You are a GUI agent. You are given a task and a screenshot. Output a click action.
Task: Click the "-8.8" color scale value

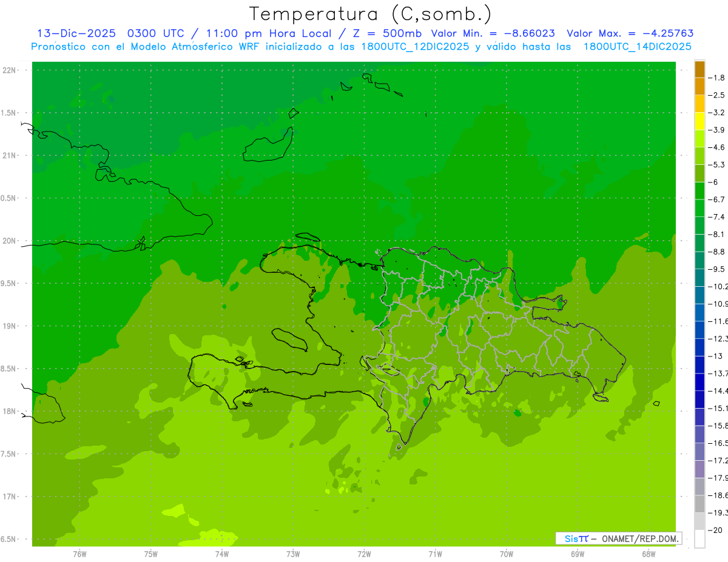(716, 252)
